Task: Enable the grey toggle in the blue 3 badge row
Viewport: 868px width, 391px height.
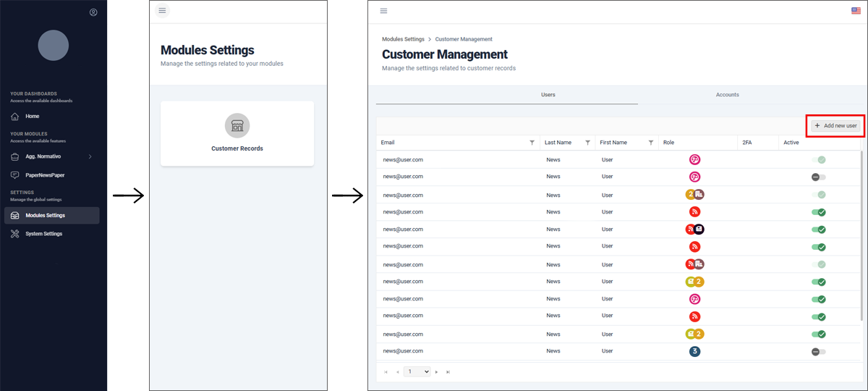Action: tap(819, 351)
